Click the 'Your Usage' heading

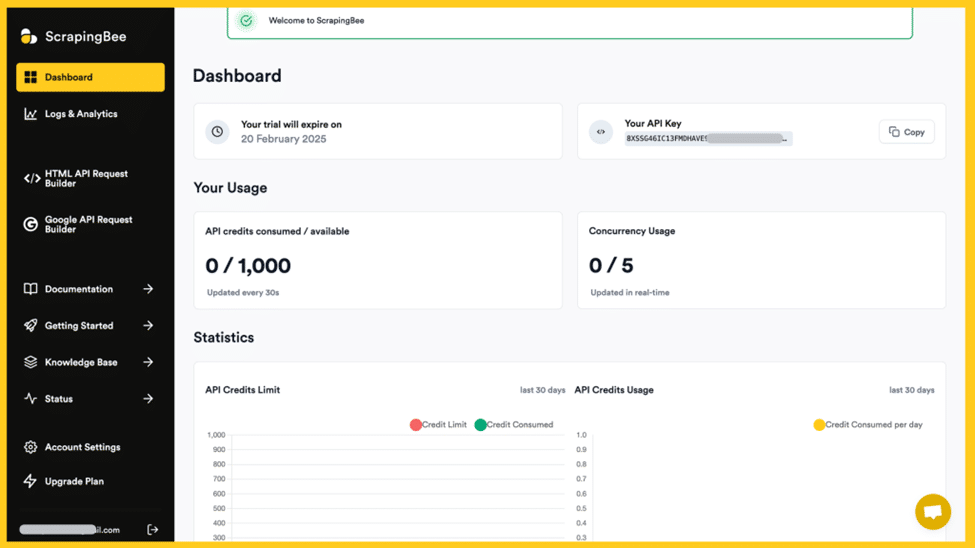[x=230, y=188]
